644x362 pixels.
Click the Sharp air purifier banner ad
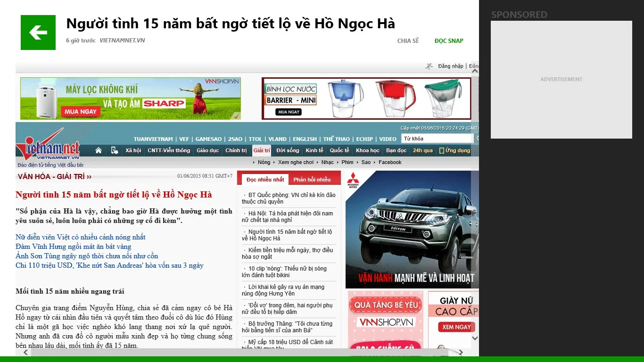[131, 99]
